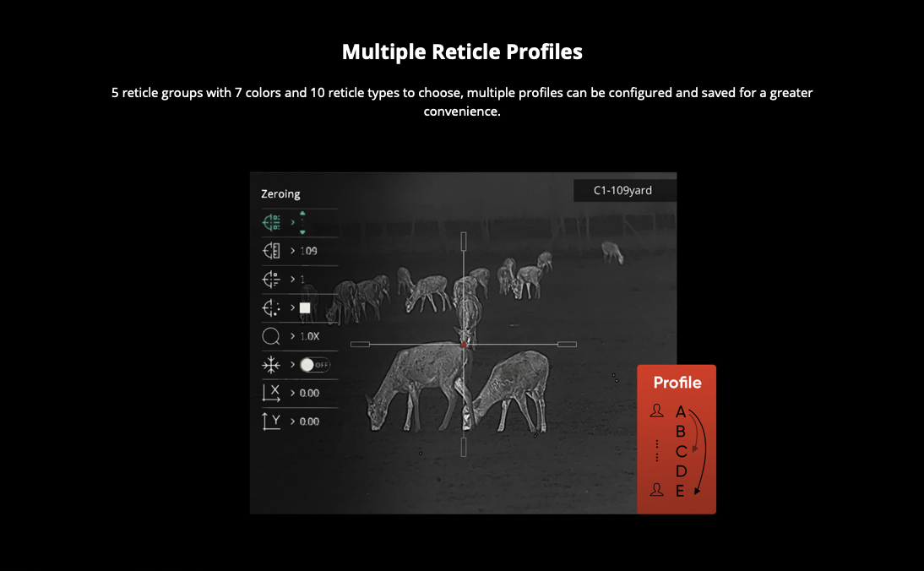
Task: Click the C1-109yard label box
Action: click(x=622, y=191)
